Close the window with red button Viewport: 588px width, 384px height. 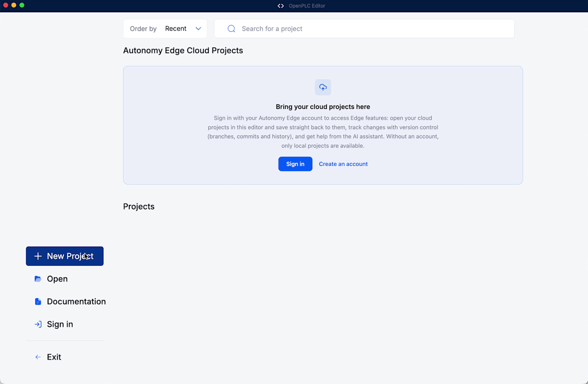click(6, 5)
